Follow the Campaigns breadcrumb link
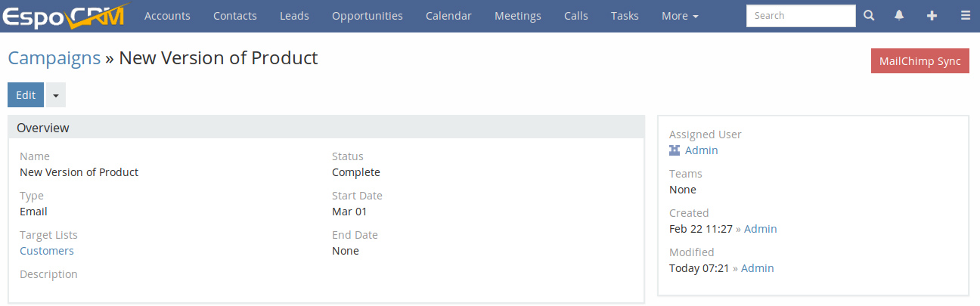Viewport: 980px width, 306px height. click(54, 58)
